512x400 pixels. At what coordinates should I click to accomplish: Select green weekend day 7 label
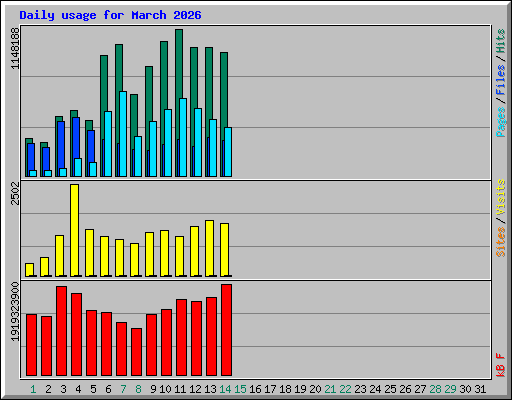[x=123, y=389]
